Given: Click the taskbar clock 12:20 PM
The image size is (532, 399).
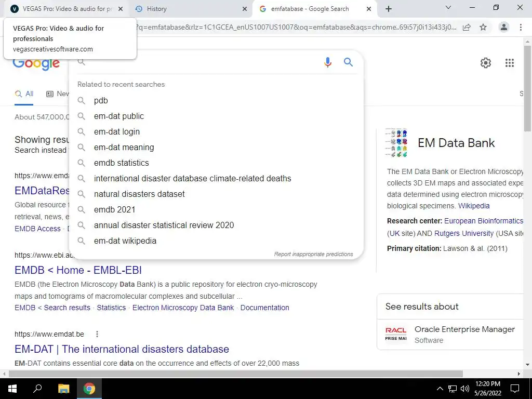Looking at the screenshot, I should pyautogui.click(x=487, y=389).
